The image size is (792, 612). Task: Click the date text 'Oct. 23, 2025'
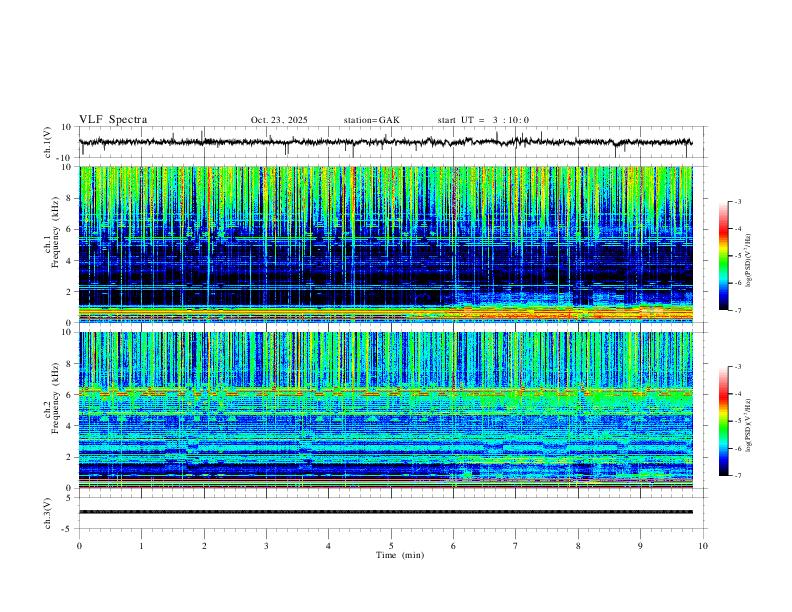pyautogui.click(x=279, y=120)
